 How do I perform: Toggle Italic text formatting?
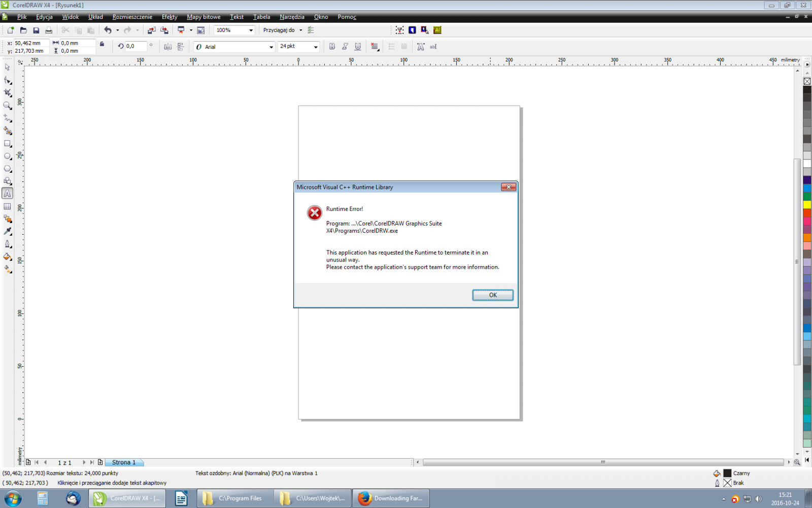point(345,47)
